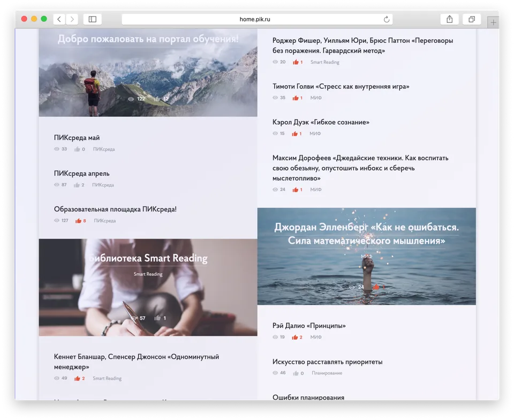The image size is (514, 420).
Task: Open 'ПИКсреда апрель' article link
Action: (x=81, y=174)
